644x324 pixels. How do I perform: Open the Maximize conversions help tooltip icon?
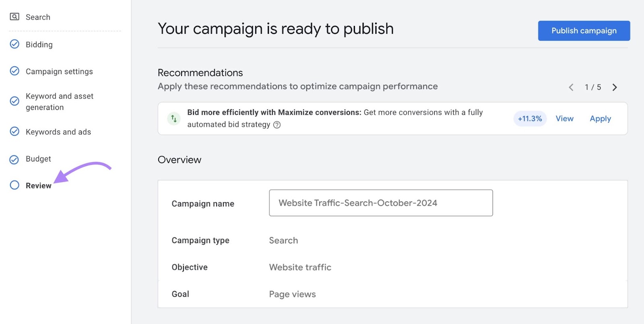click(x=277, y=125)
